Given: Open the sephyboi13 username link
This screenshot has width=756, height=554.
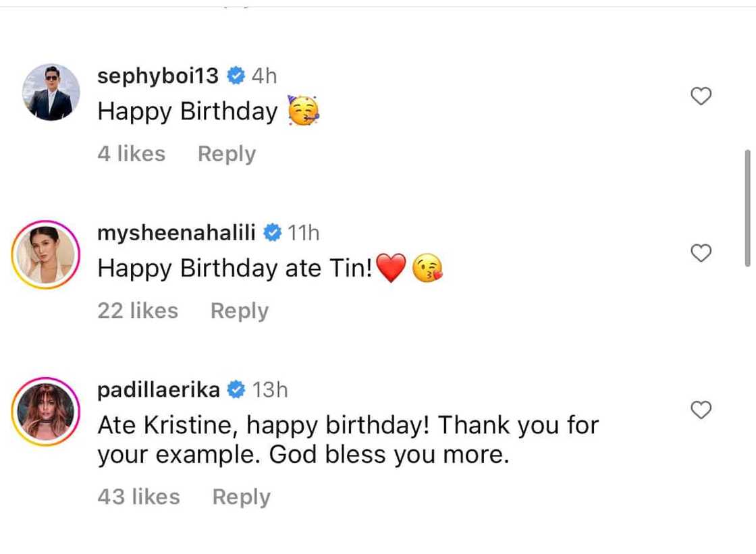Looking at the screenshot, I should click(158, 76).
